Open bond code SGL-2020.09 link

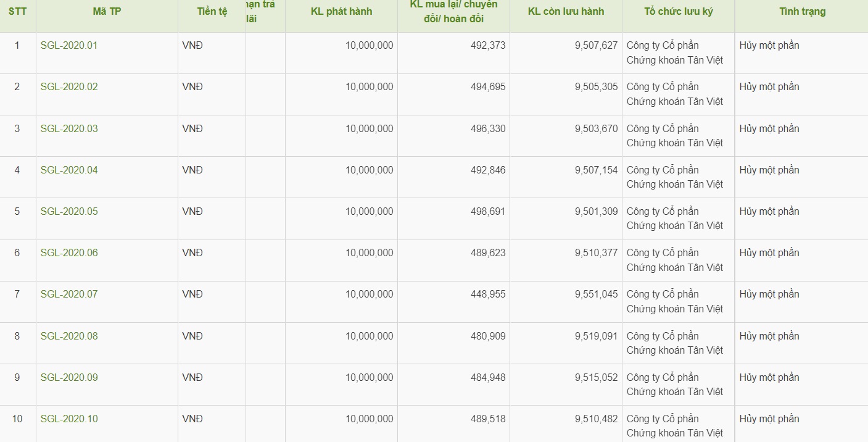tap(69, 377)
